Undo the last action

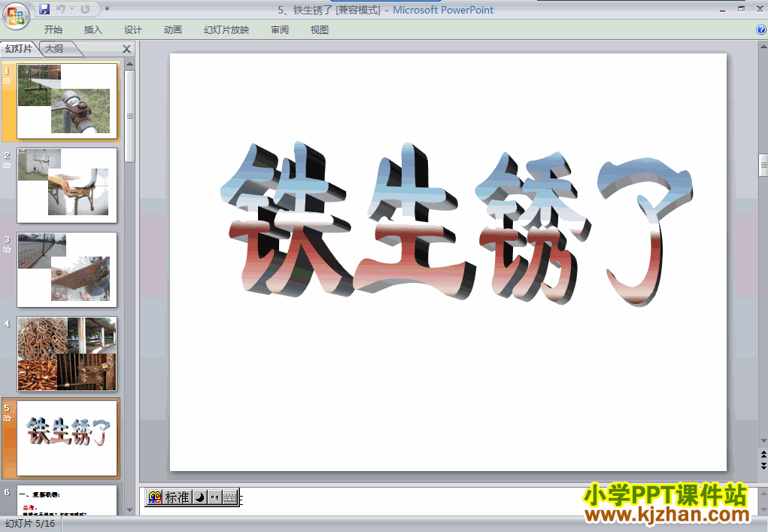(x=61, y=9)
